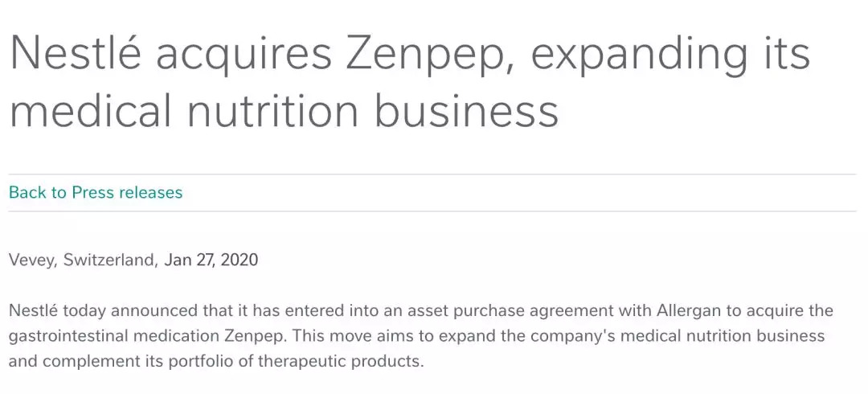Click the date Jan 27, 2020
Viewport: 868px width, 394px height.
(211, 261)
